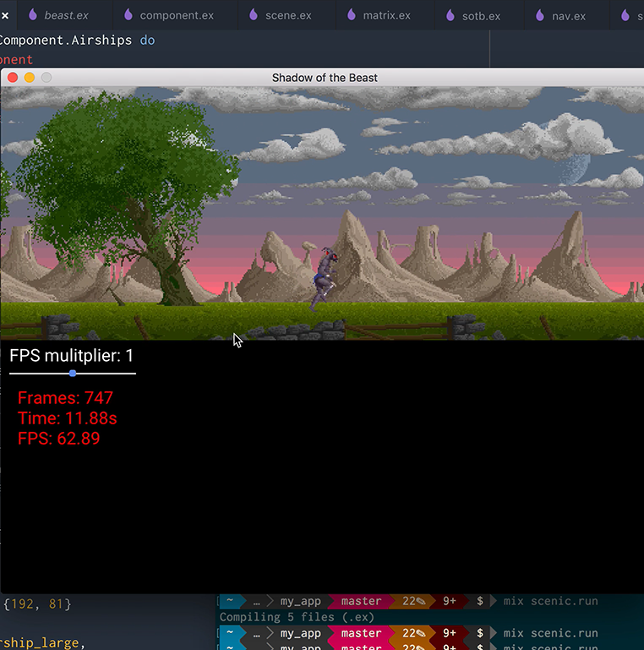Click the top 'mix scenic.run' terminal command

pyautogui.click(x=550, y=601)
